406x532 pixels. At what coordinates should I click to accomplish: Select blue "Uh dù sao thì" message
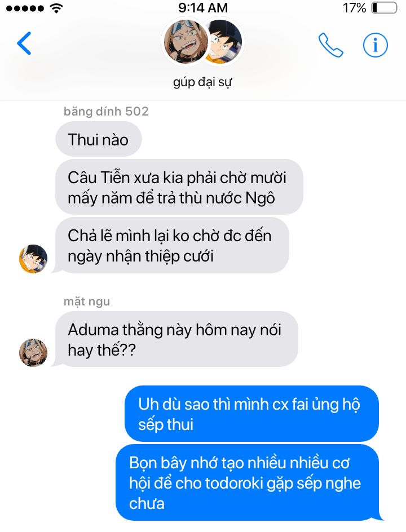251,414
